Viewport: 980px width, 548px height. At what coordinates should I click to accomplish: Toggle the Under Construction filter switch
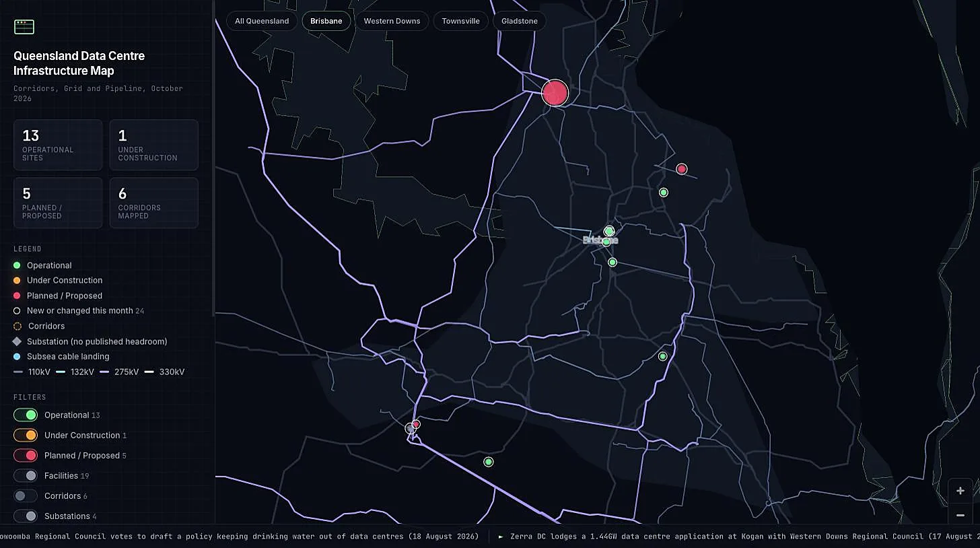click(26, 436)
